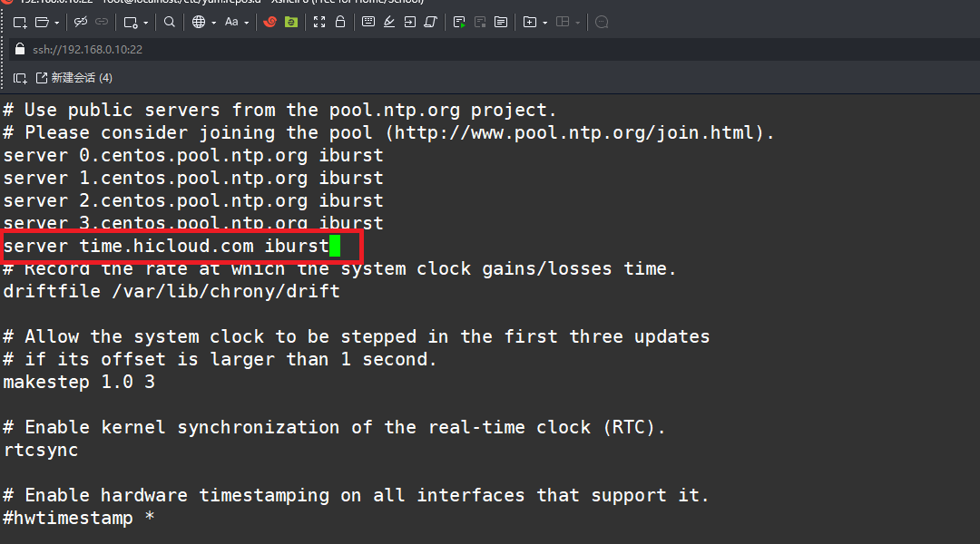
Task: Click the 'rtcsync' line
Action: click(x=41, y=450)
